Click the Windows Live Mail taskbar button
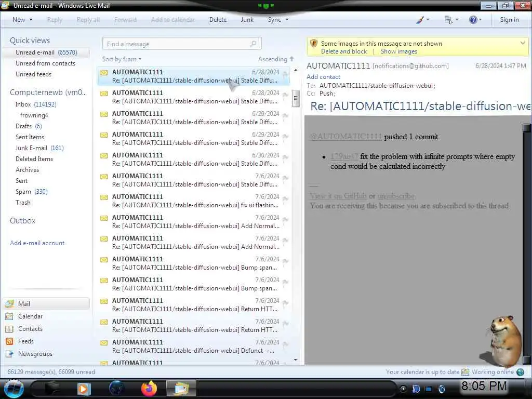Viewport: 532px width, 399px height. pos(181,389)
